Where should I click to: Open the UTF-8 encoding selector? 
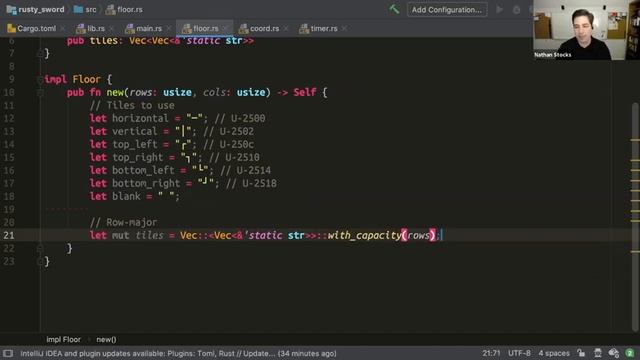[519, 353]
